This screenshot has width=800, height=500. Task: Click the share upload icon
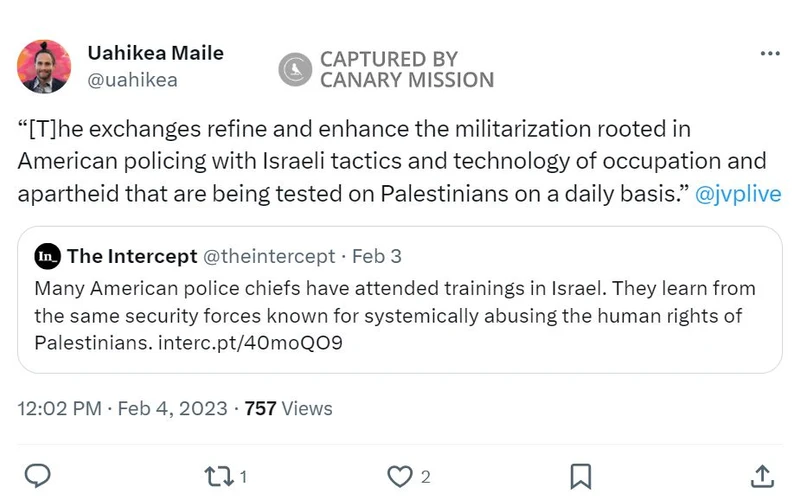point(761,476)
